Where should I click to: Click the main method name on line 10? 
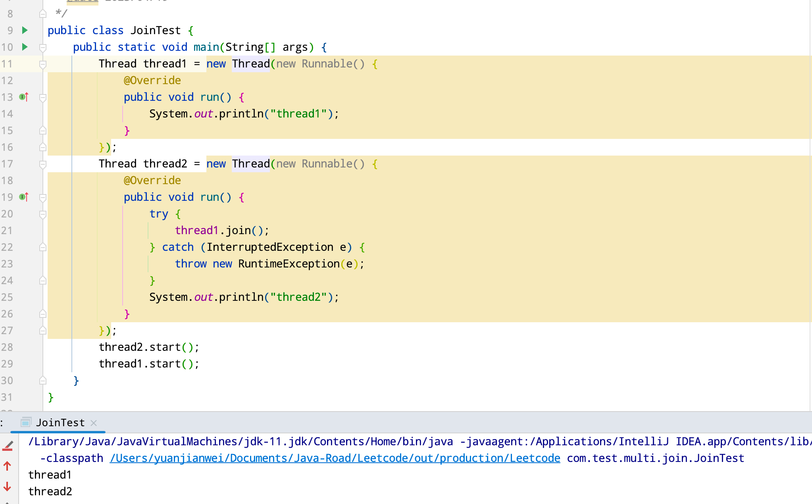(206, 47)
